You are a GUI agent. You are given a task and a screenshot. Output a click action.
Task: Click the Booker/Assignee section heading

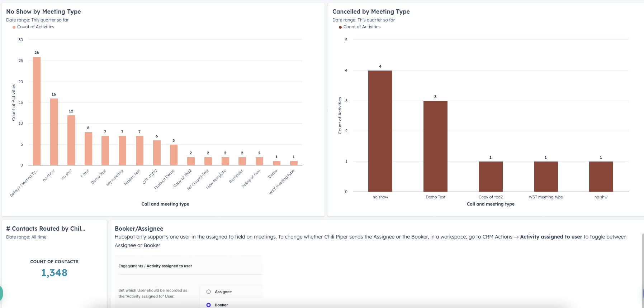point(139,228)
